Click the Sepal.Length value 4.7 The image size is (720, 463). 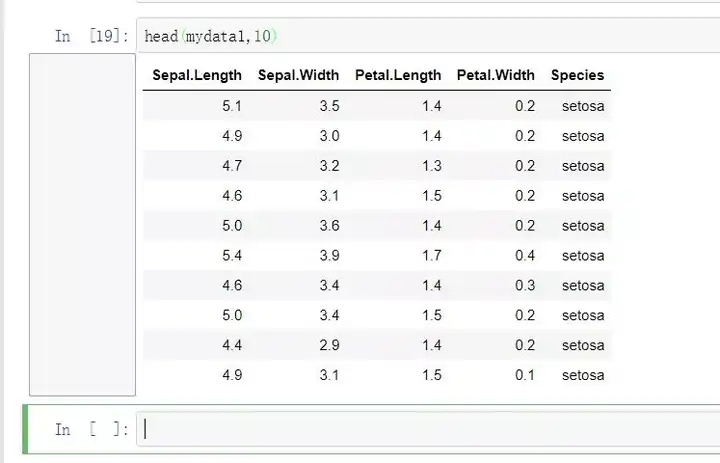tap(231, 166)
